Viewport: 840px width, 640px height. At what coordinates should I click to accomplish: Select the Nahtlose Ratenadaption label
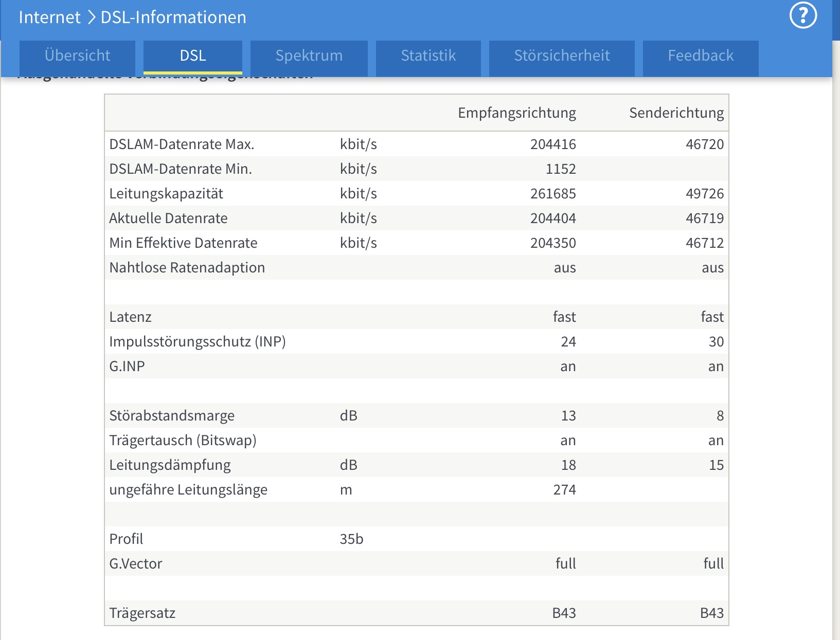pyautogui.click(x=187, y=268)
